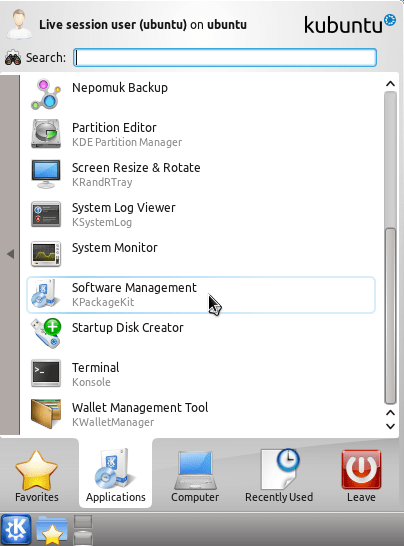The width and height of the screenshot is (404, 546).
Task: Open System Log Viewer icon
Action: click(x=46, y=214)
